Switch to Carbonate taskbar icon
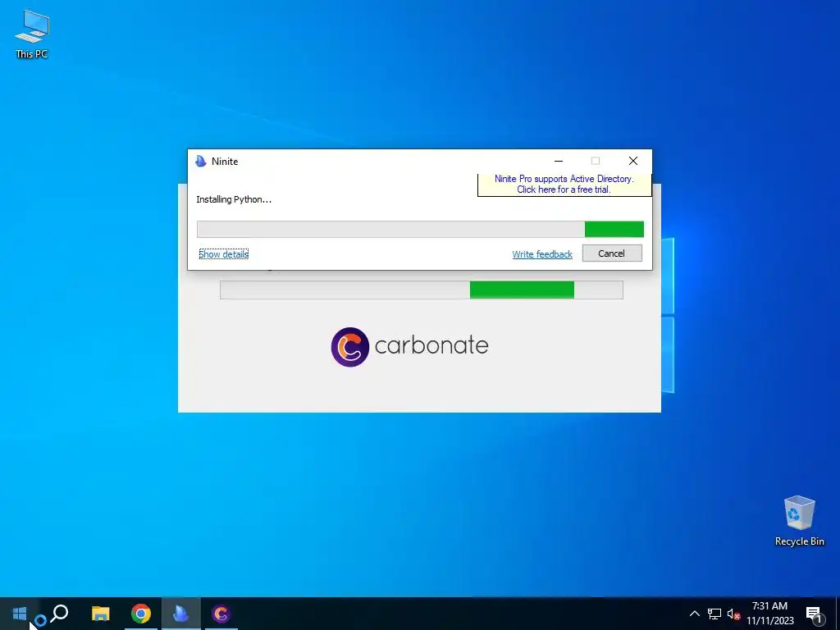 221,614
